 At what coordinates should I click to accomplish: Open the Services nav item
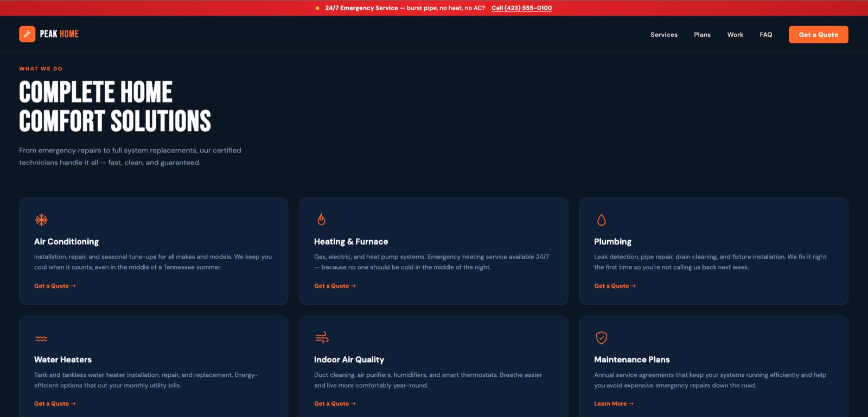click(x=664, y=35)
